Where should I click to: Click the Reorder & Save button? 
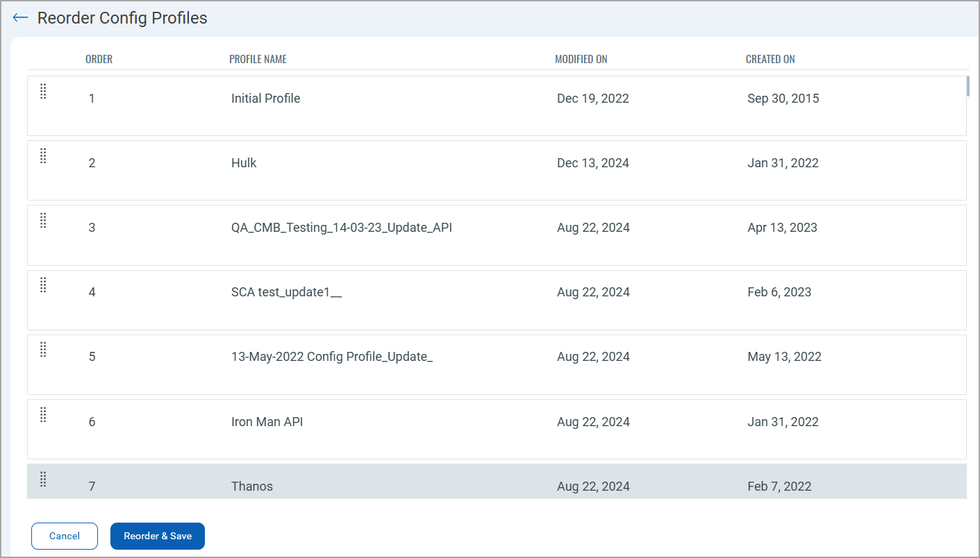[158, 536]
